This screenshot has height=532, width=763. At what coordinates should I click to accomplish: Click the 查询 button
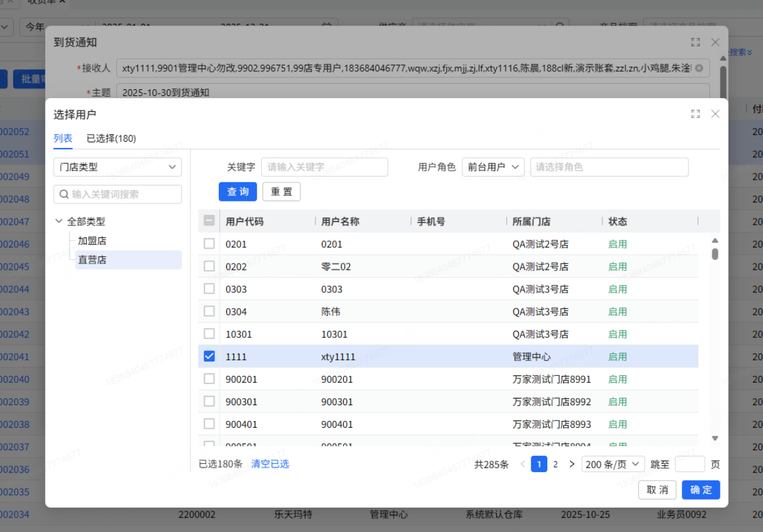click(x=237, y=192)
